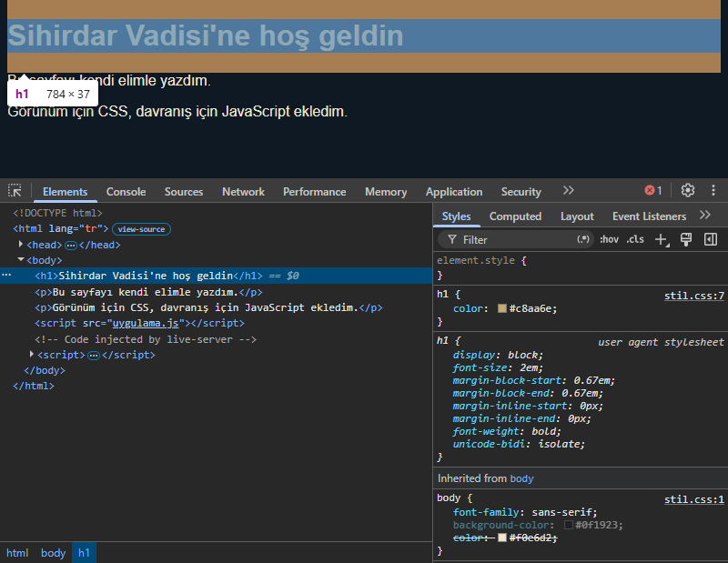Open the Event Listeners tab
Screen dimensions: 728x563
(649, 216)
